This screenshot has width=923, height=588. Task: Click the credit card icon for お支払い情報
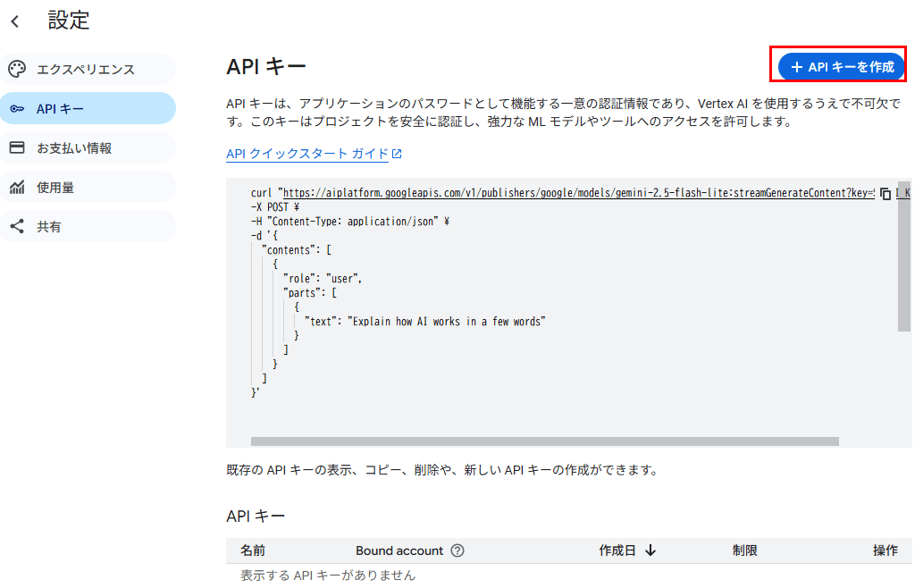pos(17,148)
